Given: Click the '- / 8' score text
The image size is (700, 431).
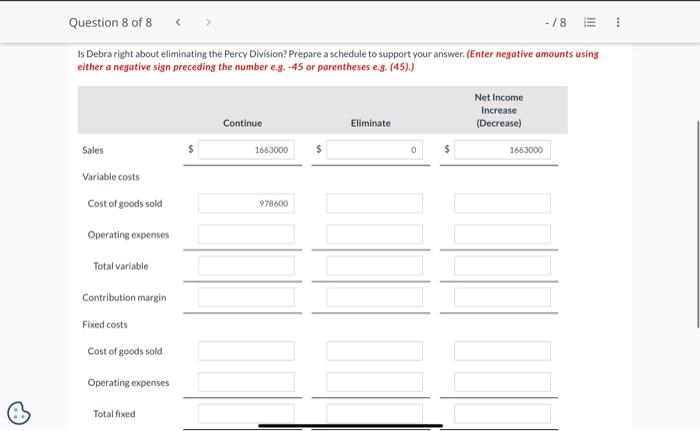Looking at the screenshot, I should (x=556, y=22).
